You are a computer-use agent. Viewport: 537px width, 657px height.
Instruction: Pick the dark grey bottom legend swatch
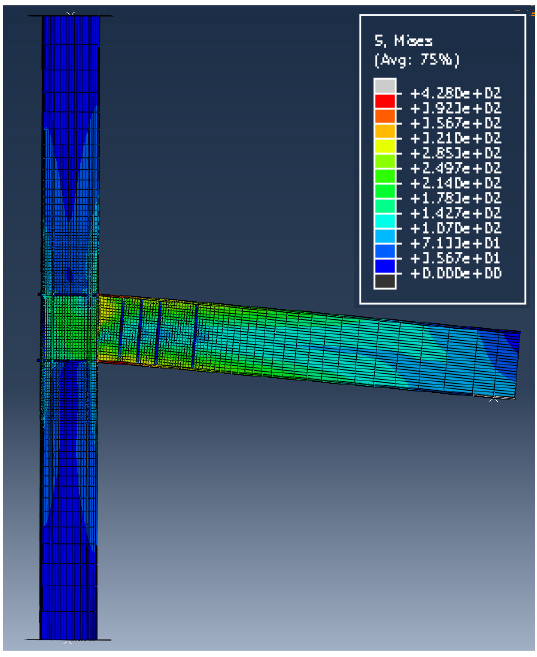[385, 281]
